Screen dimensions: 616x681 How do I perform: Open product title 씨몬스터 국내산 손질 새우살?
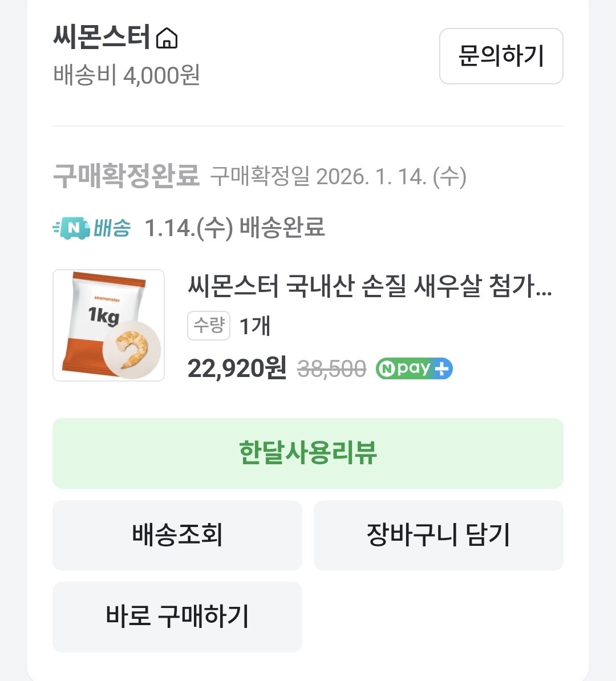370,286
